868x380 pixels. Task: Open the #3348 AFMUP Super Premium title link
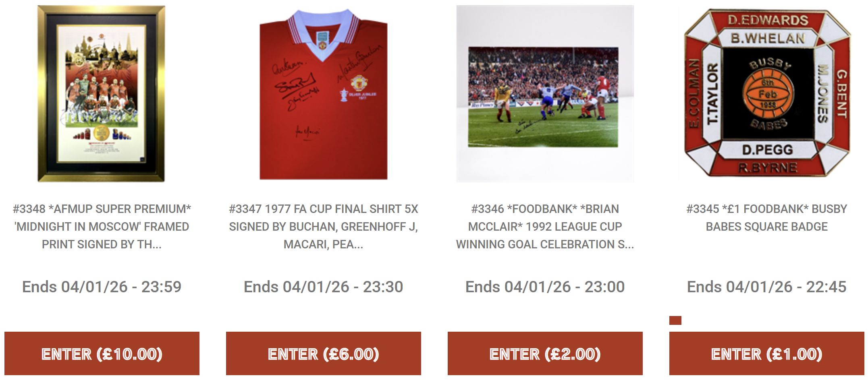click(x=102, y=227)
